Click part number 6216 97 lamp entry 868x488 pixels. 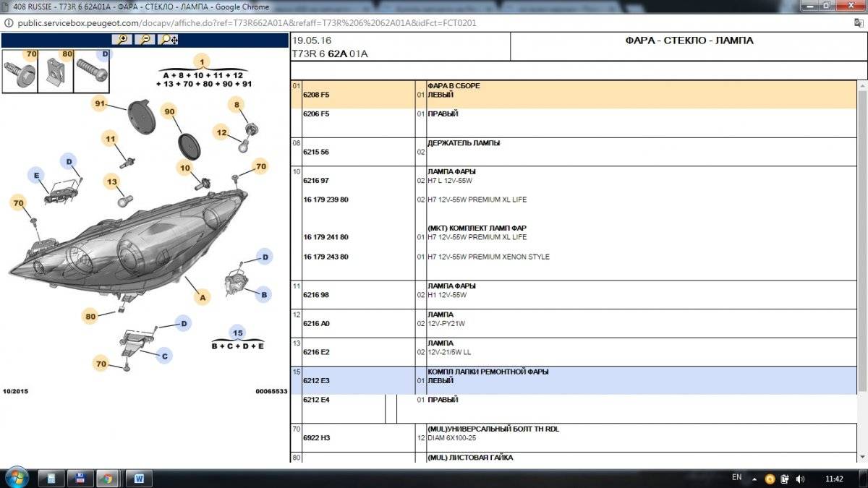316,181
